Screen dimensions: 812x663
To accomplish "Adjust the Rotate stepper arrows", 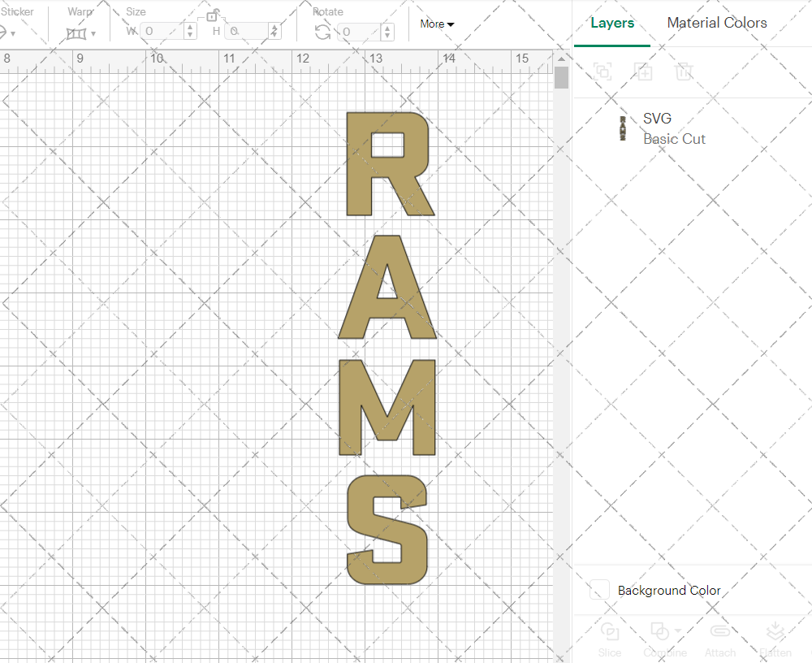I will coord(387,32).
